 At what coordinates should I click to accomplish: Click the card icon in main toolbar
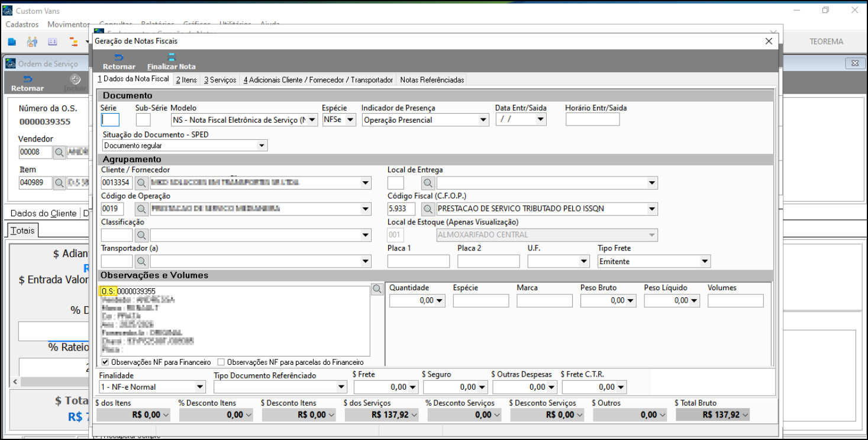(53, 41)
